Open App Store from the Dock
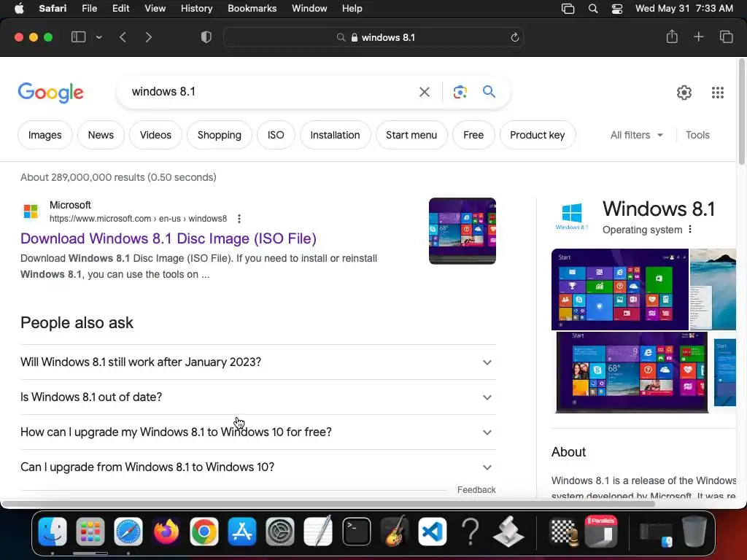This screenshot has height=560, width=747. click(242, 532)
